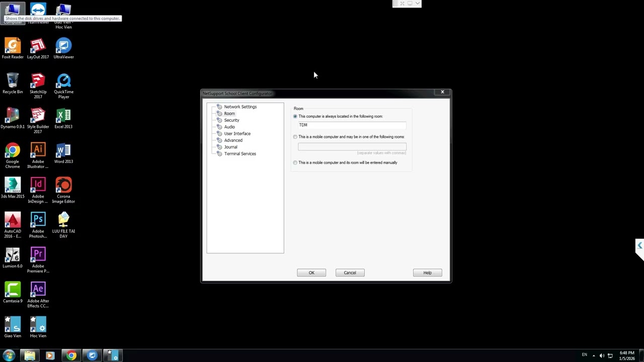
Task: Open the LayOut 2017 desktop shortcut
Action: [x=38, y=49]
